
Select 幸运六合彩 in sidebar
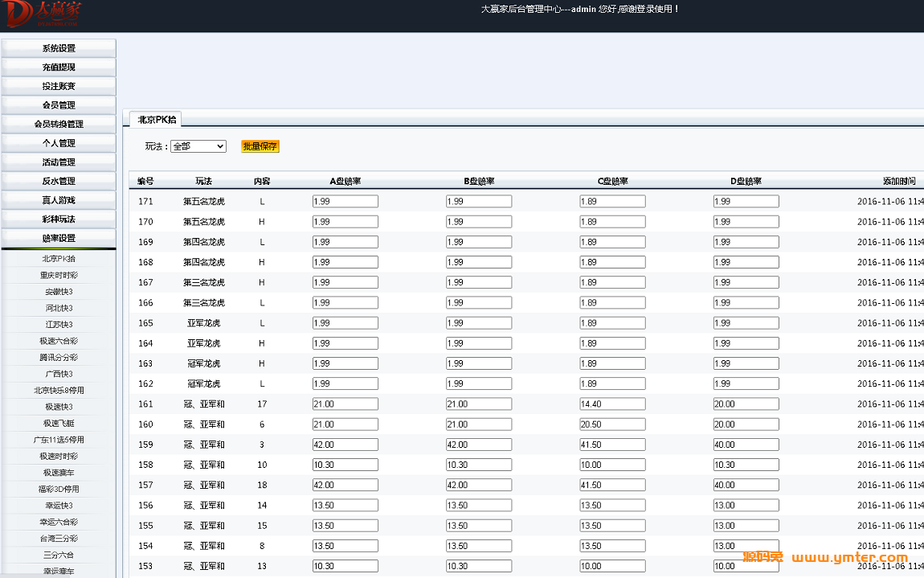pos(59,522)
